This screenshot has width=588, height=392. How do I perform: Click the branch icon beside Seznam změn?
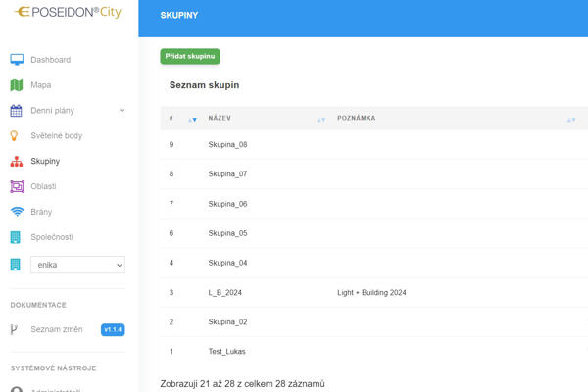coord(14,329)
